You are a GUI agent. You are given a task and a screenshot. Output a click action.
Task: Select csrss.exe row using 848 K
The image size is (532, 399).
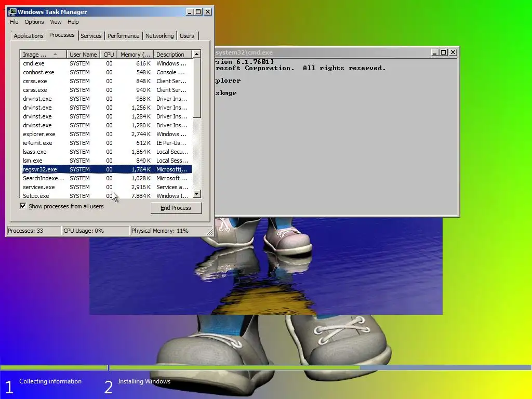[107, 81]
